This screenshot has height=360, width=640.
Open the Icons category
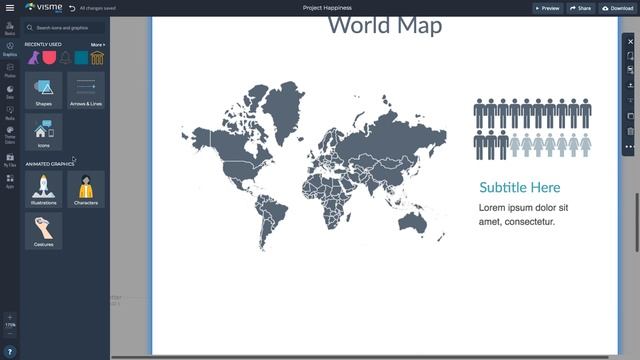44,132
